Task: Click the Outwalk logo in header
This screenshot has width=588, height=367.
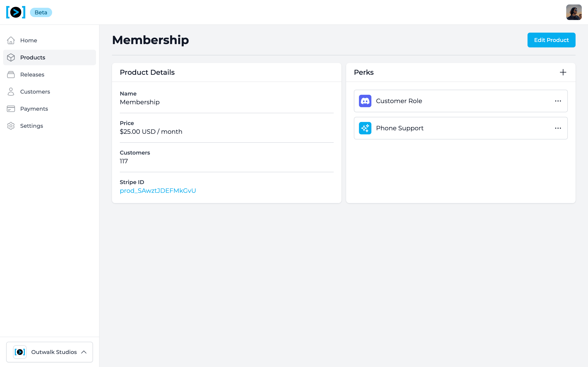Action: click(x=16, y=12)
